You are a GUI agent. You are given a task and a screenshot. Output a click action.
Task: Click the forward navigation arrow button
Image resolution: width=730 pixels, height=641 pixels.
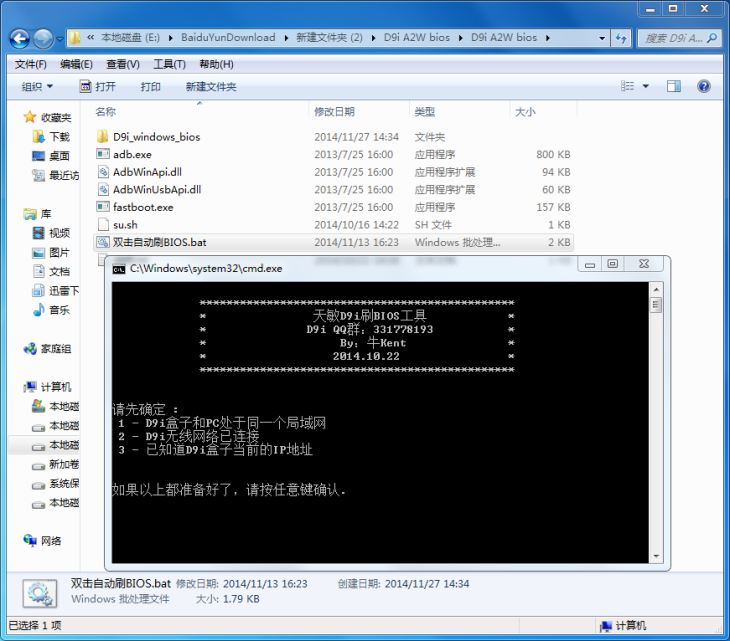tap(43, 39)
